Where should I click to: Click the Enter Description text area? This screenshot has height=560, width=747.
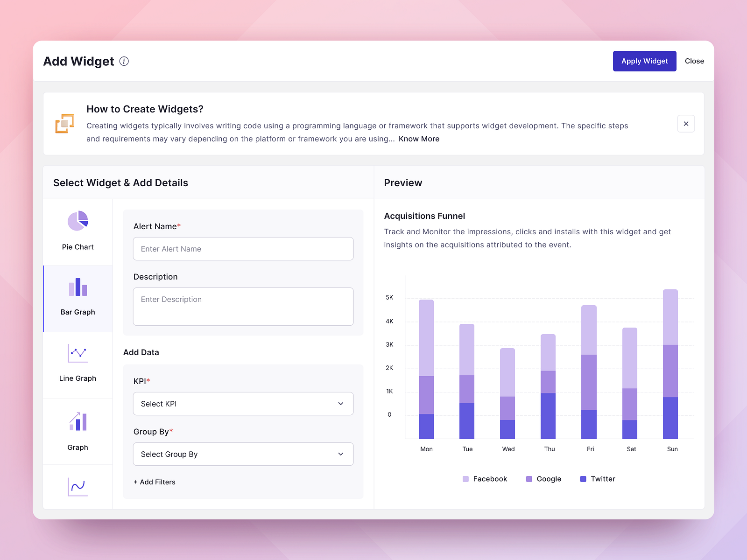pos(243,307)
